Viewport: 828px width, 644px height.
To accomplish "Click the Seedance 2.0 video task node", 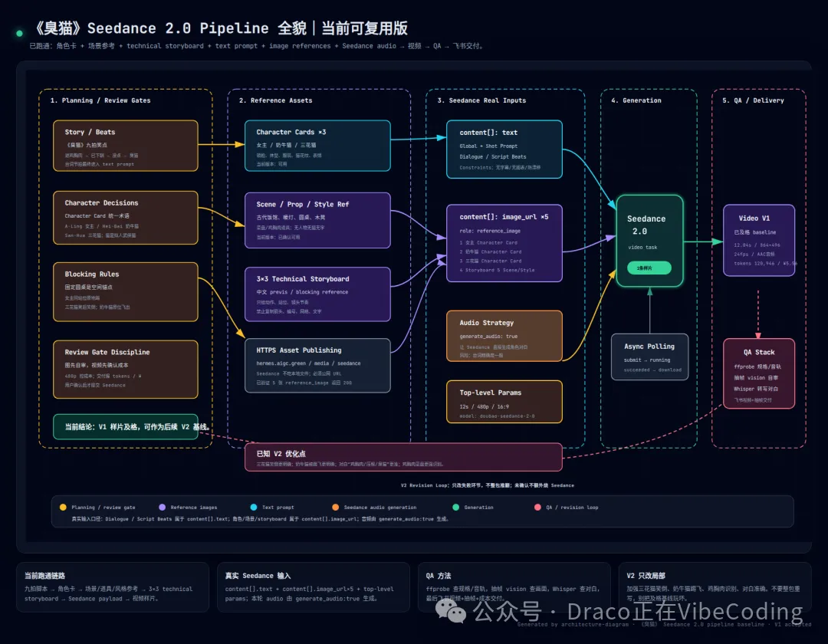I will click(649, 241).
